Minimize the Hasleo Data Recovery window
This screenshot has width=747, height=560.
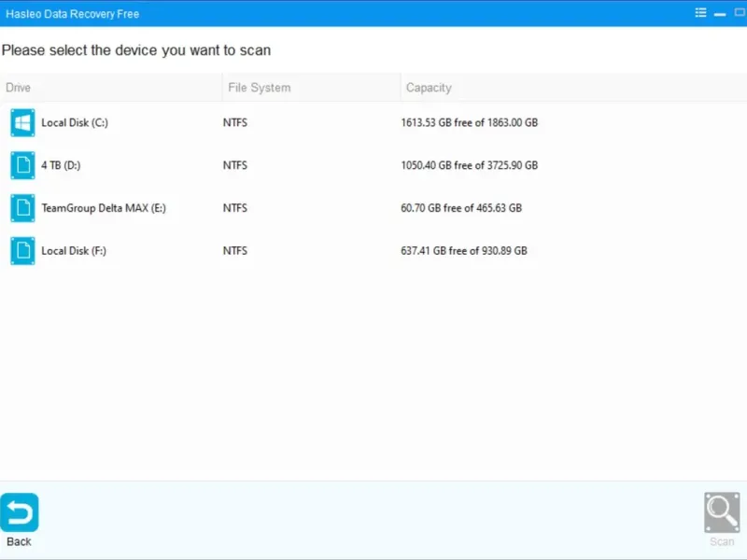[720, 14]
